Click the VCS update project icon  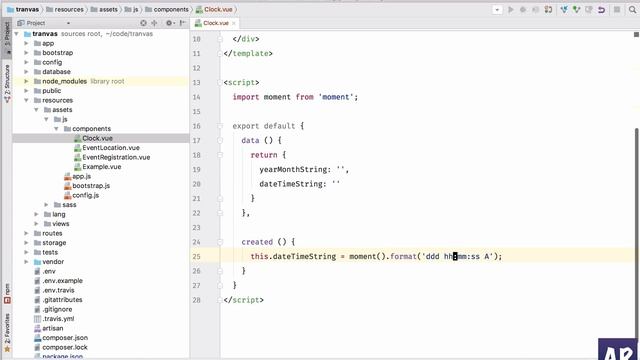[564, 9]
